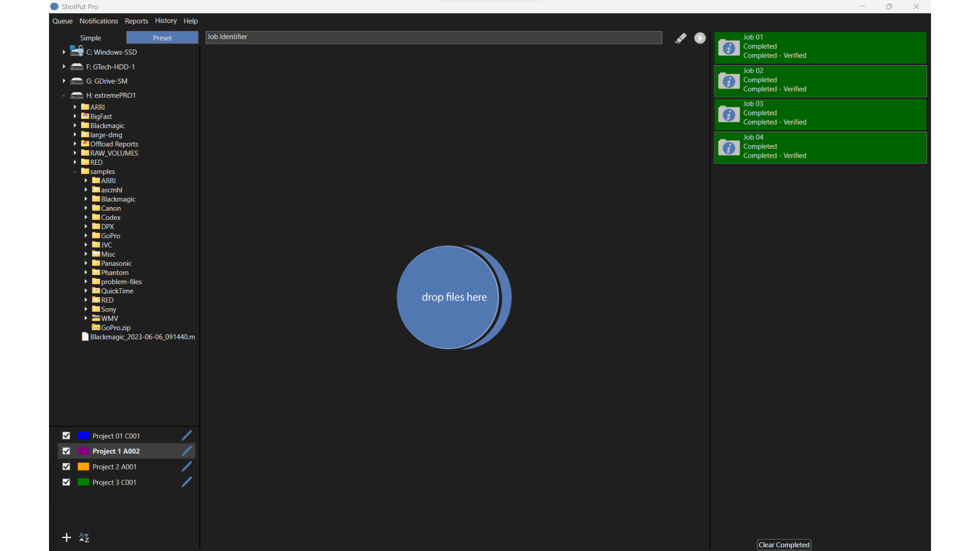
Task: Select the Simple view button
Action: click(x=90, y=37)
